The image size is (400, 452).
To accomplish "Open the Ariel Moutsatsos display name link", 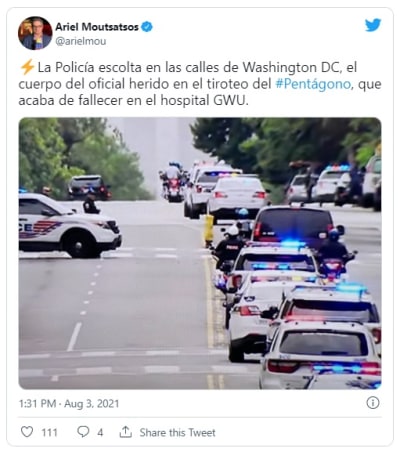I will 97,27.
